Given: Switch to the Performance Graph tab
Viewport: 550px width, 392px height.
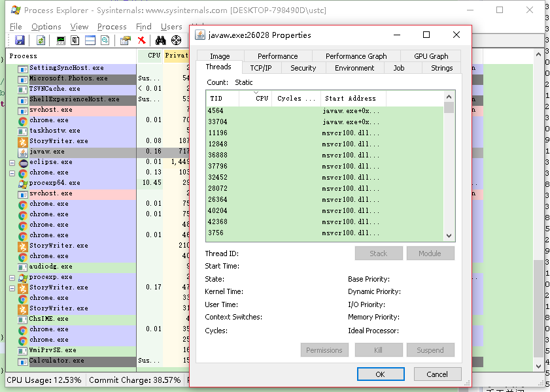Looking at the screenshot, I should [356, 56].
